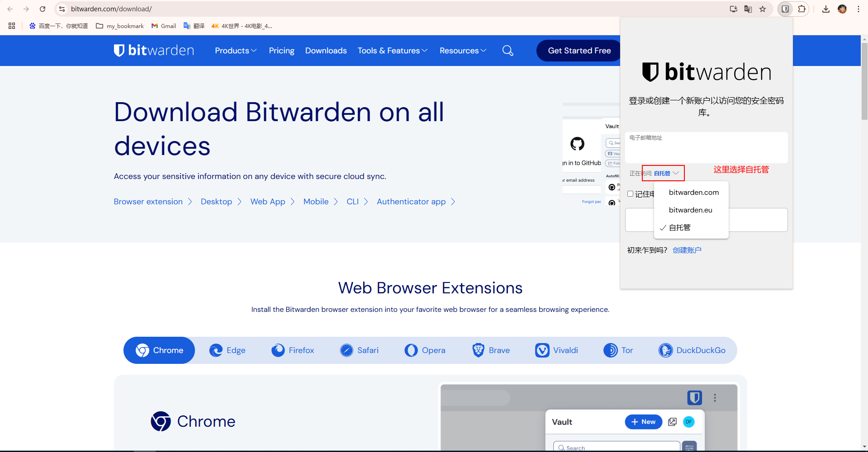Click the three-dot menu in browser preview image

coord(715,398)
